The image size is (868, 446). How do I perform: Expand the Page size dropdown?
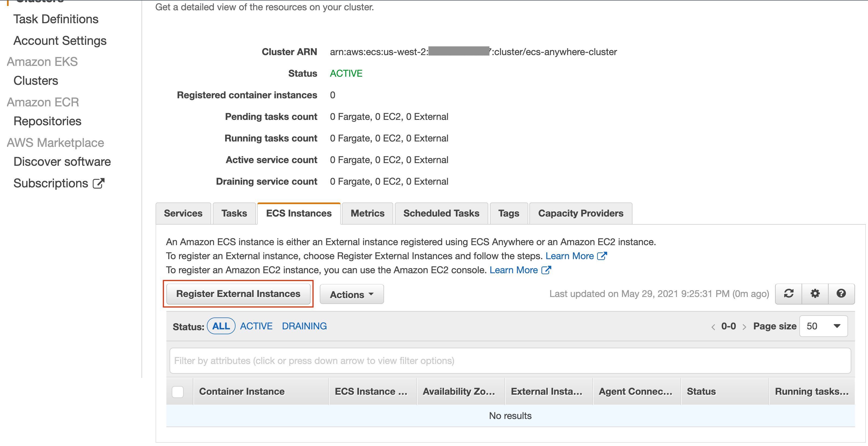[x=823, y=326]
